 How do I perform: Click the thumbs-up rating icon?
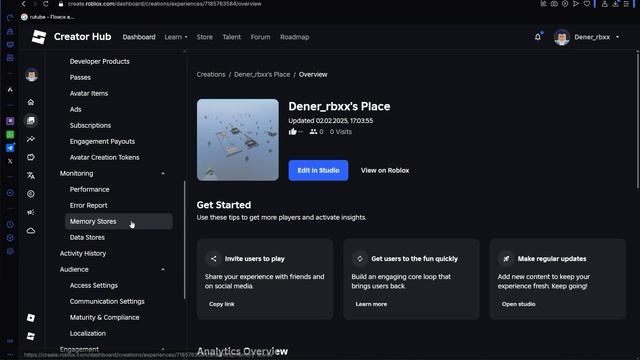tap(293, 131)
